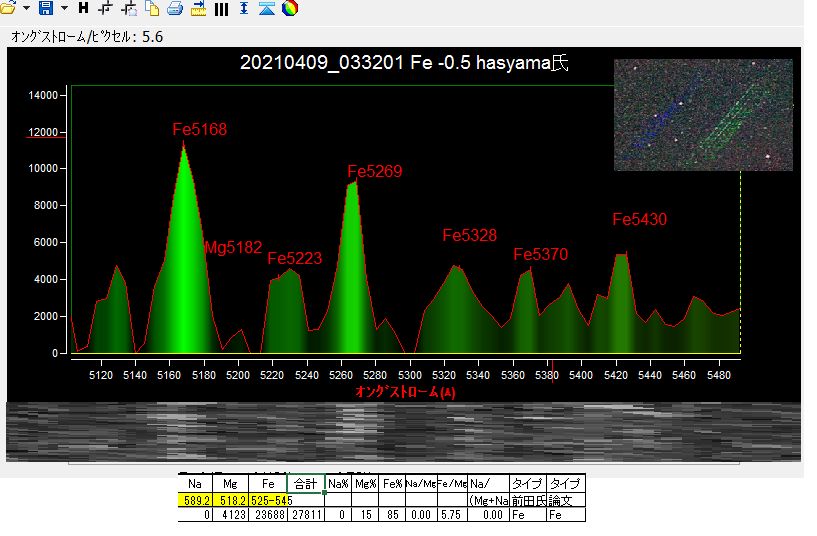Click the blue floppy disk save icon
The height and width of the screenshot is (536, 817).
45,8
